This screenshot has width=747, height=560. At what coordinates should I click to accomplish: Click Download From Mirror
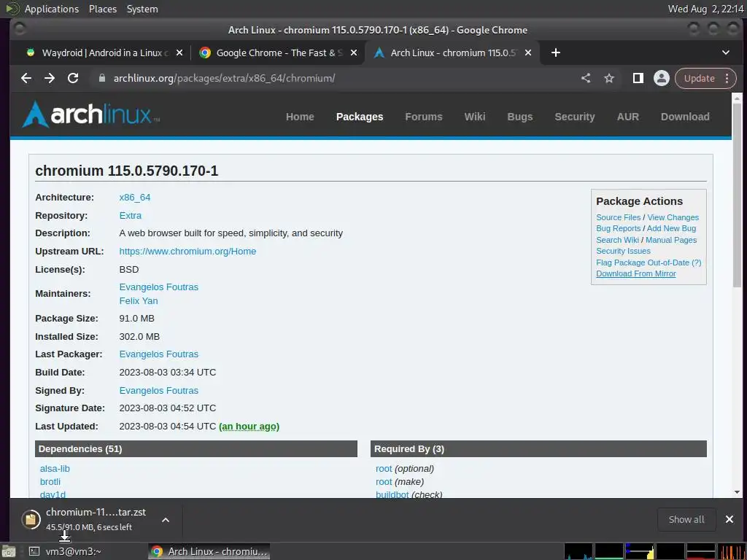coord(635,273)
